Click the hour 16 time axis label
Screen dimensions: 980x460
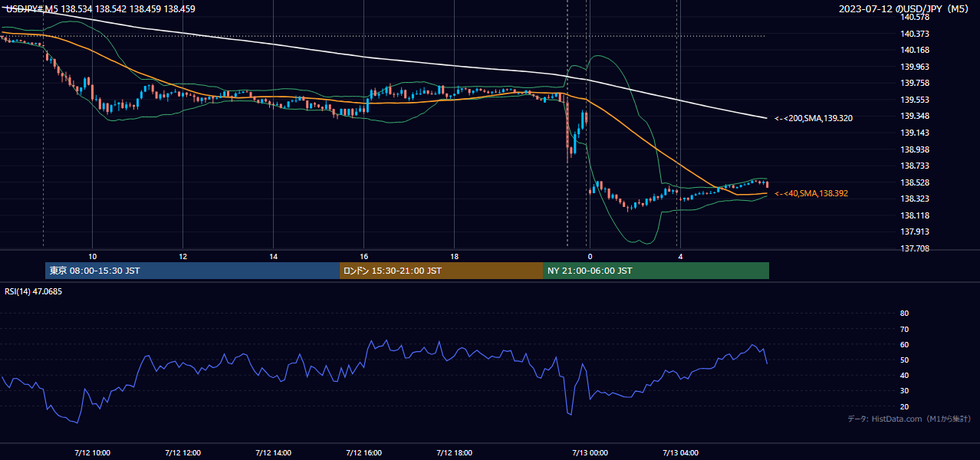(x=363, y=256)
